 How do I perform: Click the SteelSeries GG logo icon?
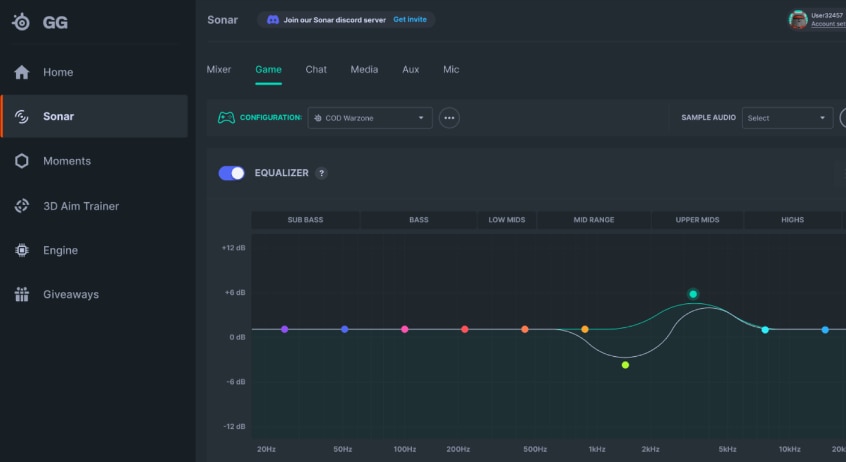pyautogui.click(x=20, y=21)
